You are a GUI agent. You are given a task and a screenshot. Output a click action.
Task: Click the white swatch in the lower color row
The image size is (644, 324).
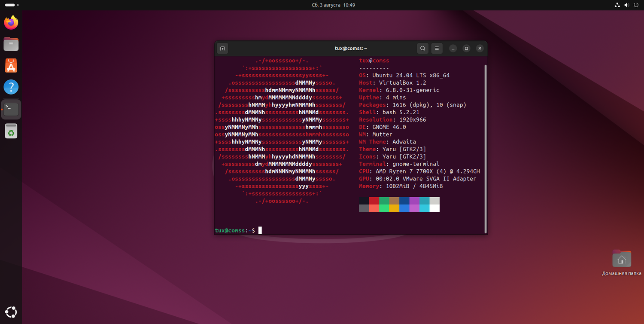click(434, 208)
